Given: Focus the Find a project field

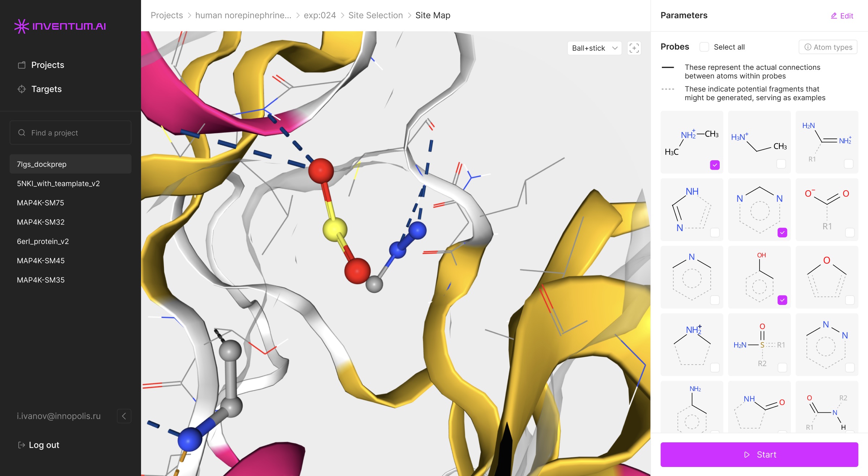Looking at the screenshot, I should 71,133.
